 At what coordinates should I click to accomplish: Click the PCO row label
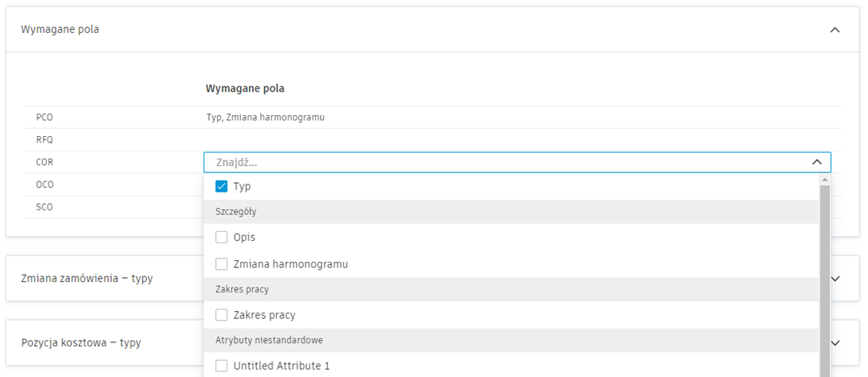[45, 118]
